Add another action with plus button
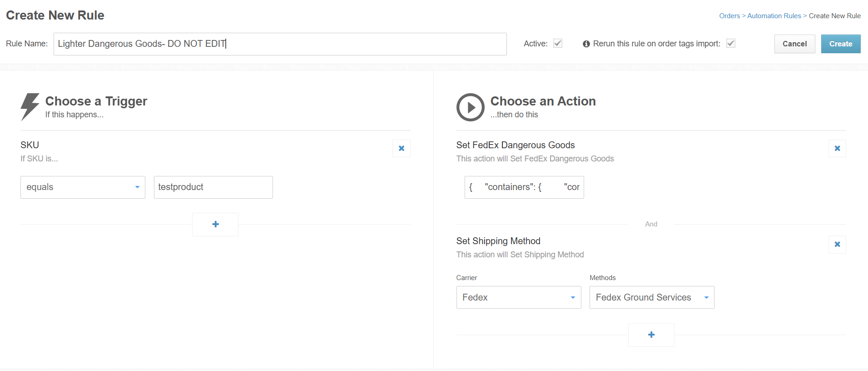The width and height of the screenshot is (868, 371). [x=651, y=335]
